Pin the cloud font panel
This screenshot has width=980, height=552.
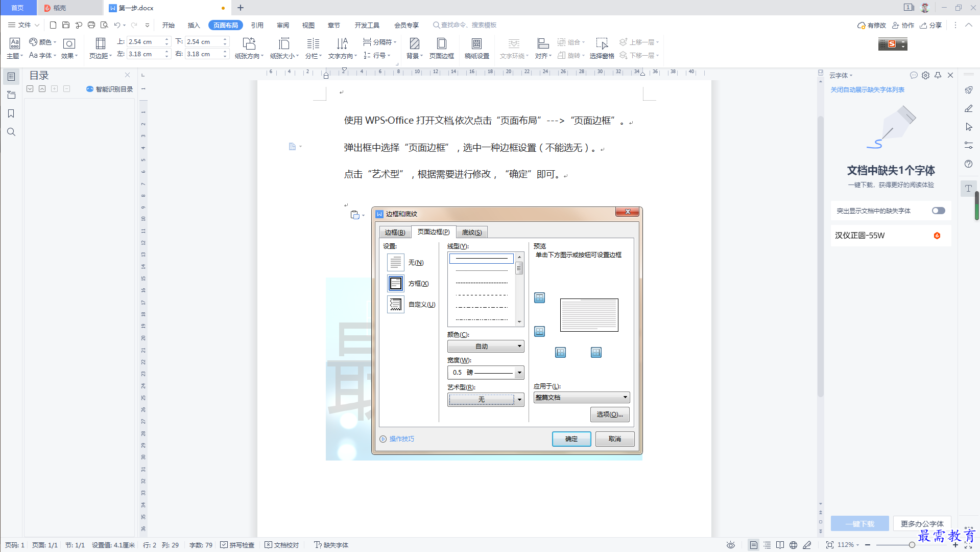[938, 75]
